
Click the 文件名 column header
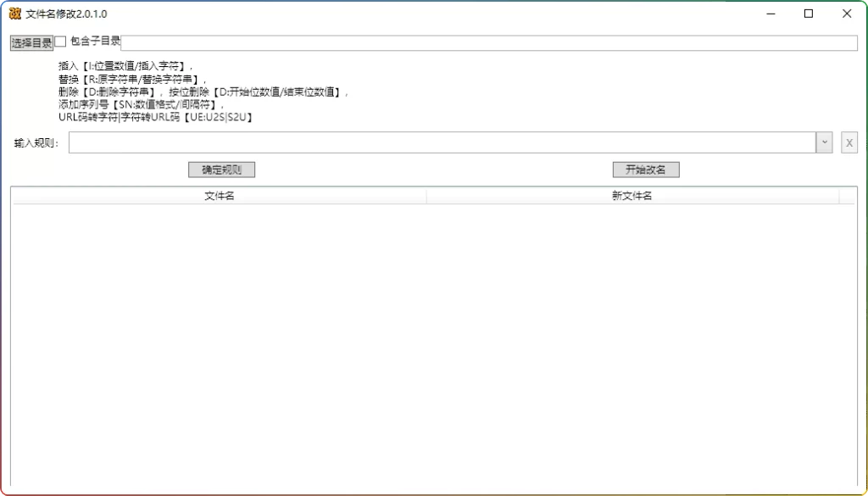[218, 196]
